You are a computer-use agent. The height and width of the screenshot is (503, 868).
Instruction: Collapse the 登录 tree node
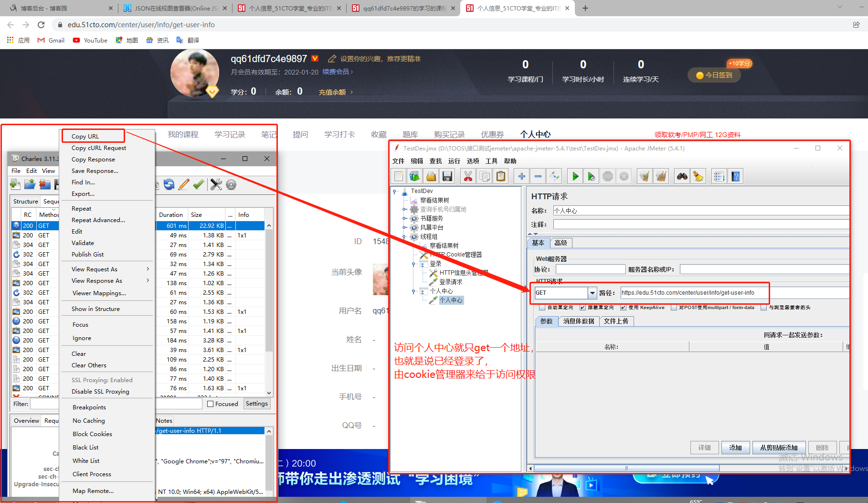[x=413, y=264]
